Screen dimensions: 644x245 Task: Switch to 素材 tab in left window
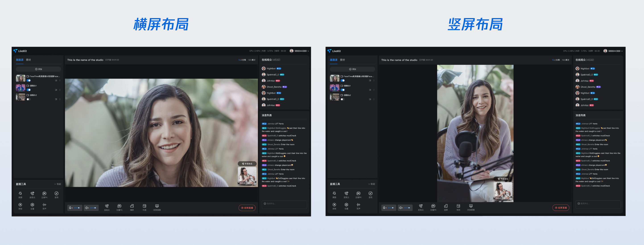tap(29, 60)
